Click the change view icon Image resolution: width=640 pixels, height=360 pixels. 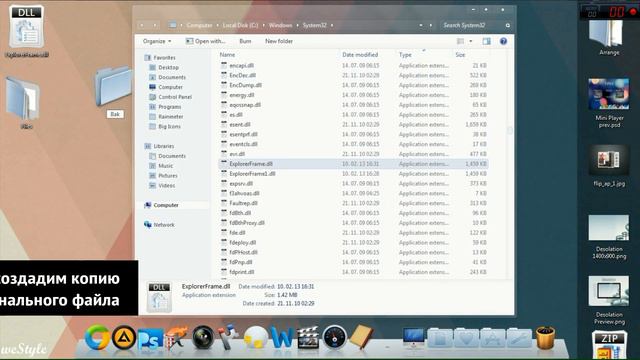point(460,41)
